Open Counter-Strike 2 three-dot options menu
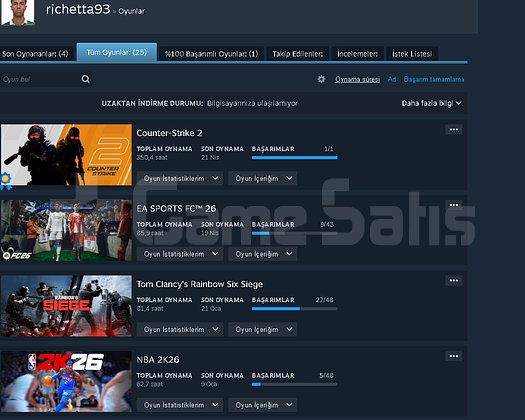This screenshot has height=420, width=525. [x=454, y=130]
